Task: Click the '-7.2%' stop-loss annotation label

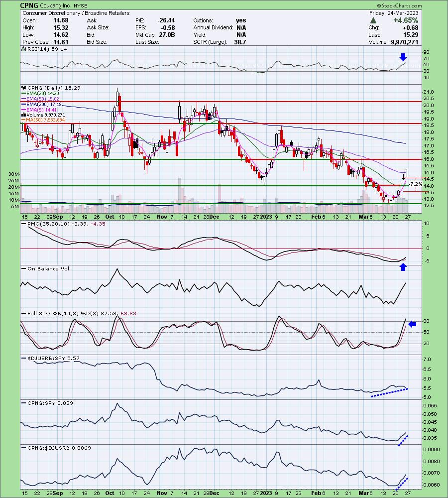Action: [x=415, y=184]
